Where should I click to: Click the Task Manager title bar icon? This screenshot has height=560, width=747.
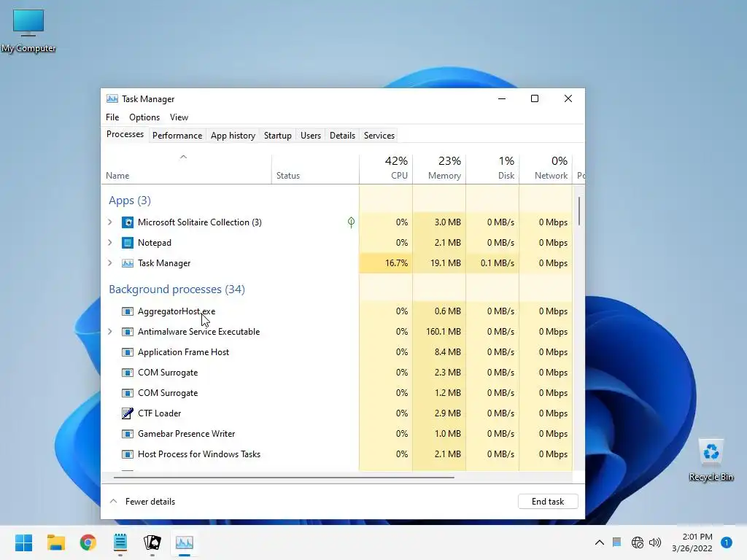click(x=112, y=99)
